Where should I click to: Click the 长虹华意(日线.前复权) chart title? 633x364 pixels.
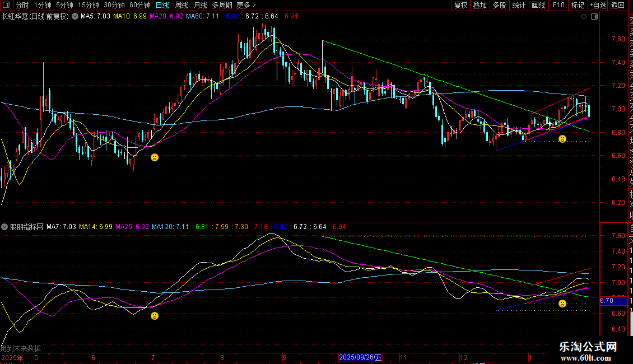coord(35,17)
